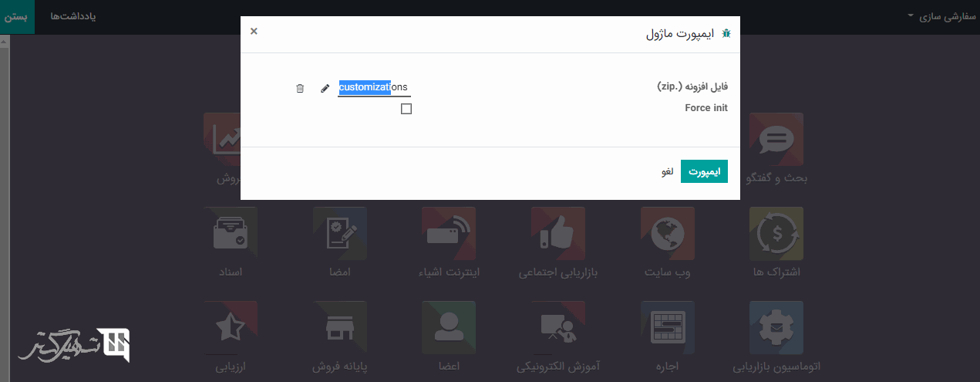Screen dimensions: 980x382
Task: Open the اتوماسیون بازاریابی marketing automation app
Action: 776,327
